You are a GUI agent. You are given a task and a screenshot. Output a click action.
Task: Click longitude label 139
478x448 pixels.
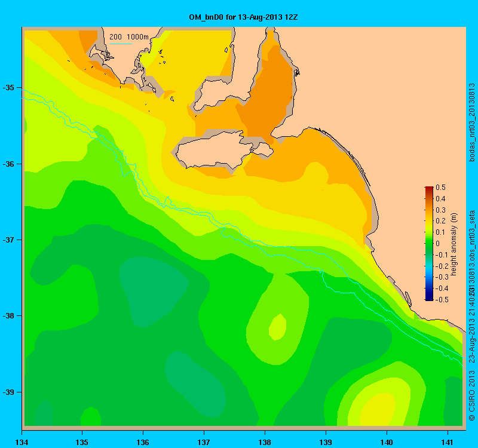(x=326, y=442)
